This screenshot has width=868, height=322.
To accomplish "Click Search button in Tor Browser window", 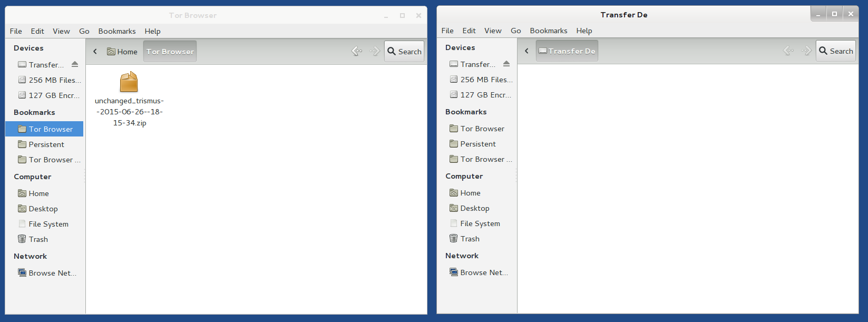I will pyautogui.click(x=404, y=52).
